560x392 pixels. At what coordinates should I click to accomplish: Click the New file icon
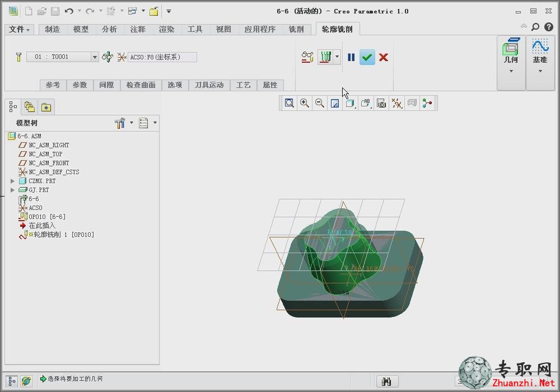[28, 11]
